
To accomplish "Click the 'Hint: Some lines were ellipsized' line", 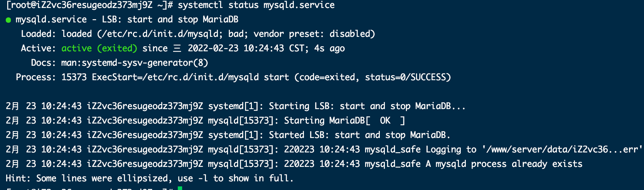I will click(x=87, y=178).
